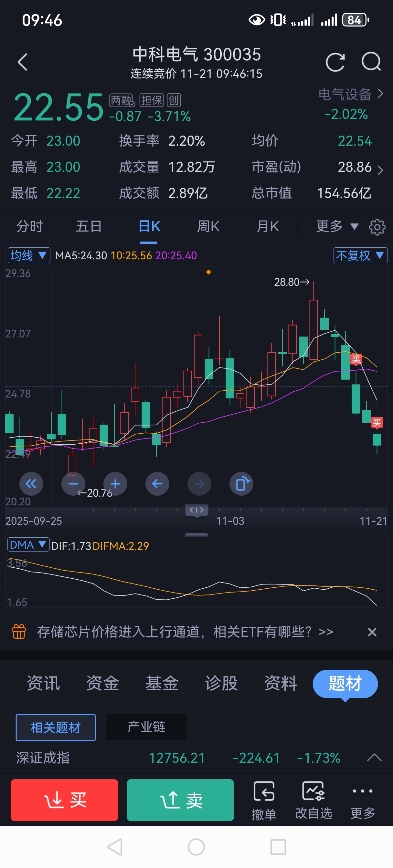
Task: Tap the chart range slider handle
Action: pos(197,510)
